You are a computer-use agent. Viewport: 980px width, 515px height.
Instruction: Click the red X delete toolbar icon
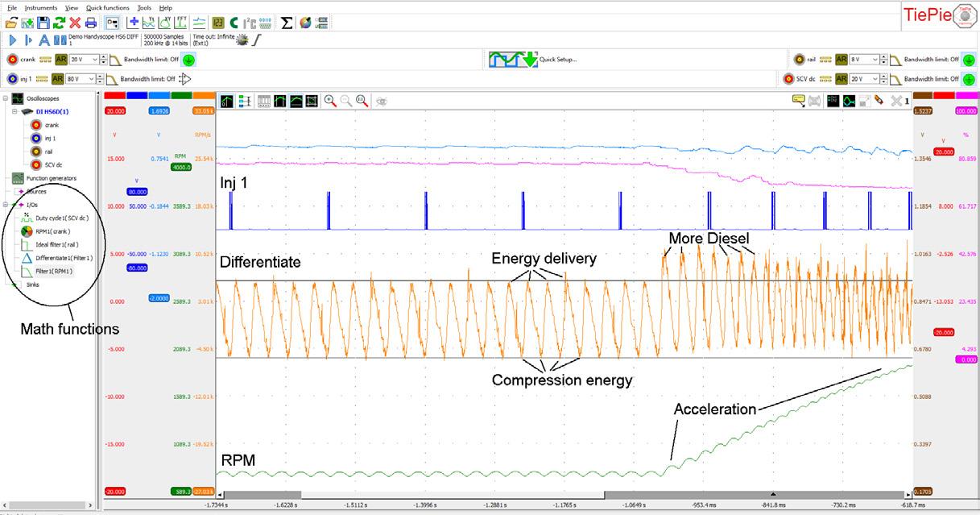[75, 23]
